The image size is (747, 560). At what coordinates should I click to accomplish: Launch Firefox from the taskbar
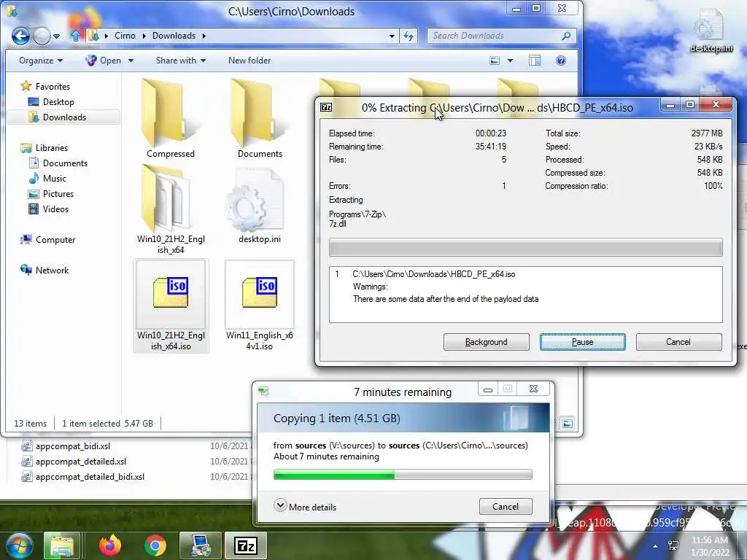coord(110,545)
